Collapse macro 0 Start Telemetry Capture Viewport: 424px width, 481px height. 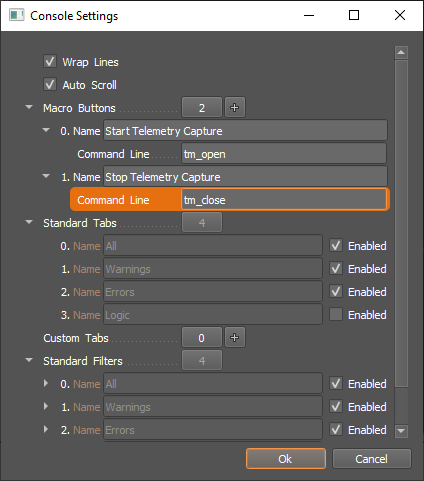(x=46, y=130)
